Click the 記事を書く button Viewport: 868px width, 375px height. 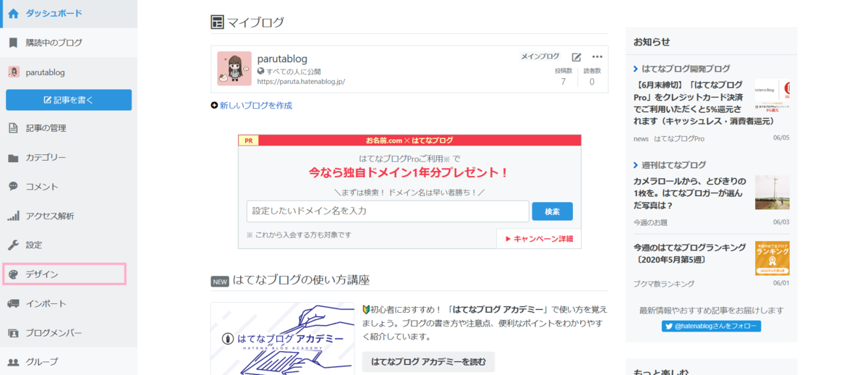pyautogui.click(x=69, y=100)
